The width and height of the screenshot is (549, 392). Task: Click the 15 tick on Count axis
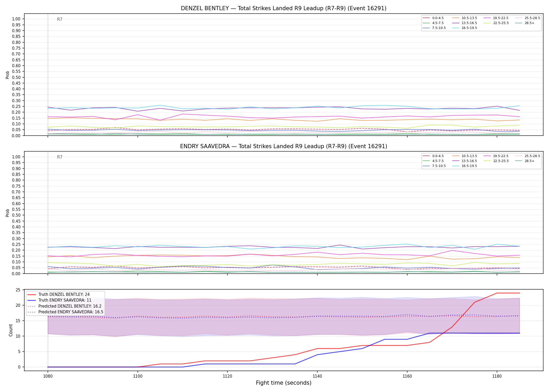point(18,321)
